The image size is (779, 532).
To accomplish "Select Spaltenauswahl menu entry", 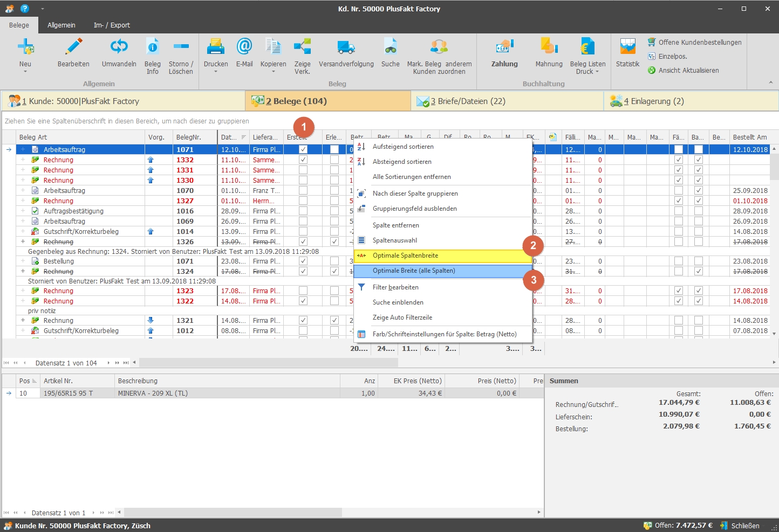I will coord(442,240).
